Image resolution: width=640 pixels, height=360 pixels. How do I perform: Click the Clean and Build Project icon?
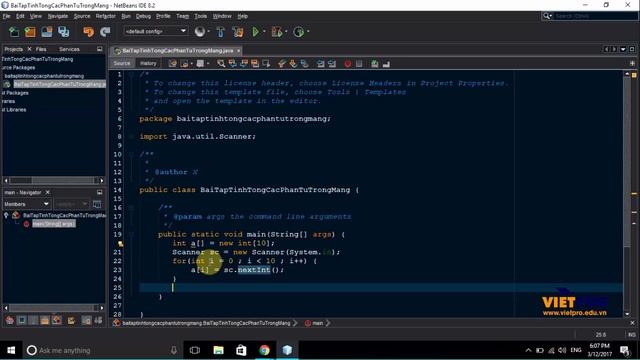pyautogui.click(x=238, y=32)
